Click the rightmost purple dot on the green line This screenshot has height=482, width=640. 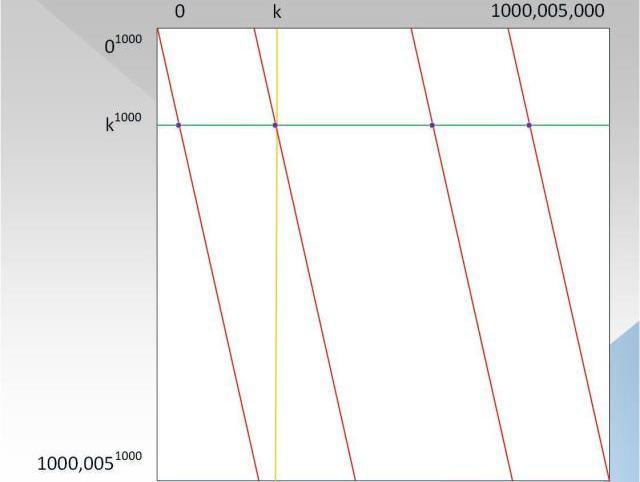tap(529, 125)
